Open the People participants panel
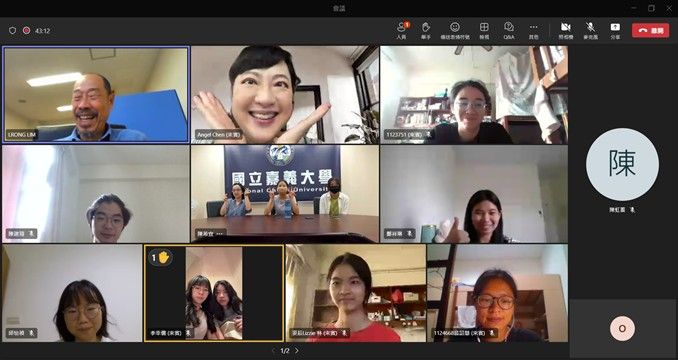 pos(401,30)
